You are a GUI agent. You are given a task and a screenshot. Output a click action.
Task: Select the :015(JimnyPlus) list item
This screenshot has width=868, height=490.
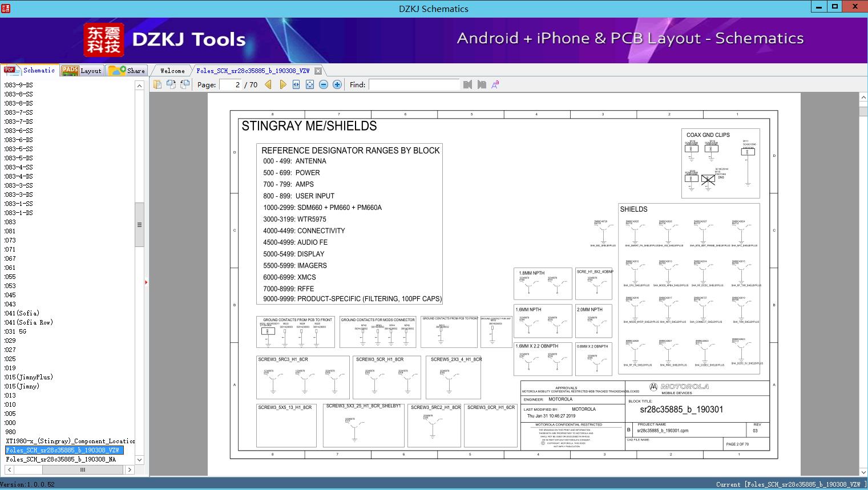[x=29, y=377]
